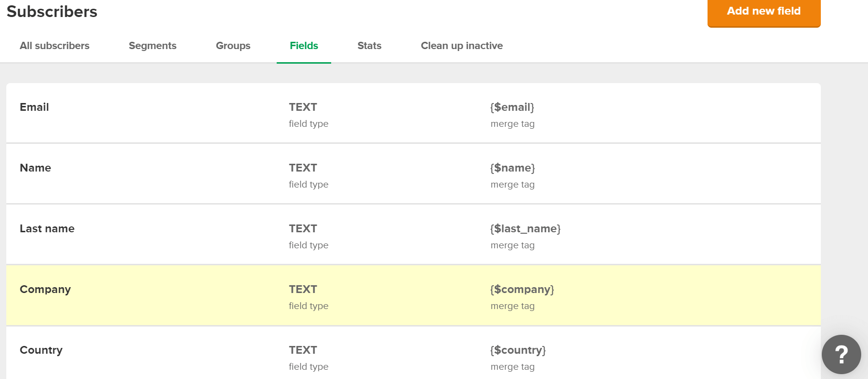Switch to the All subscribers tab
The image size is (868, 379).
click(x=54, y=46)
